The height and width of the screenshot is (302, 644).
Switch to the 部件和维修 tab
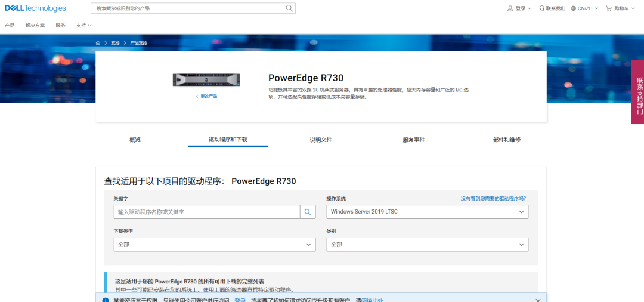click(507, 140)
